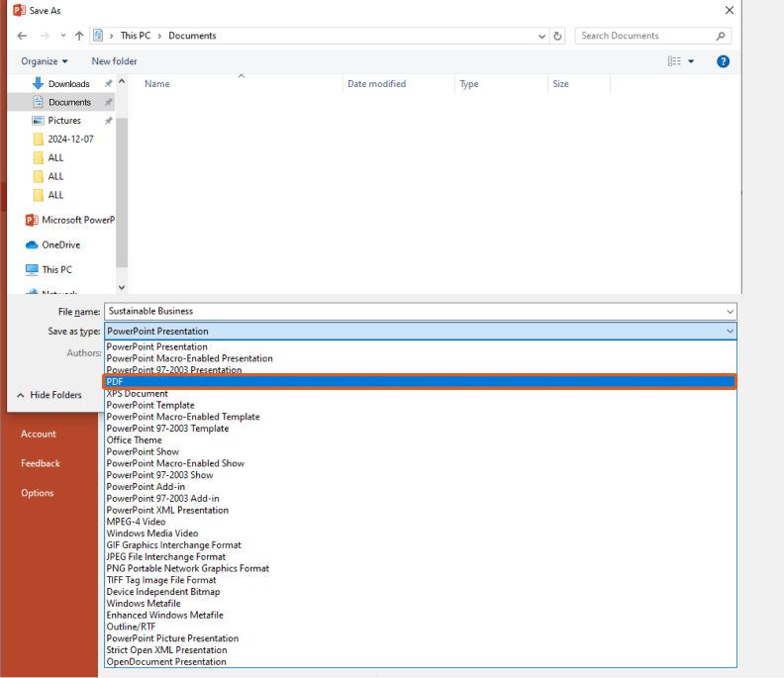Open the Organize menu

pos(44,61)
